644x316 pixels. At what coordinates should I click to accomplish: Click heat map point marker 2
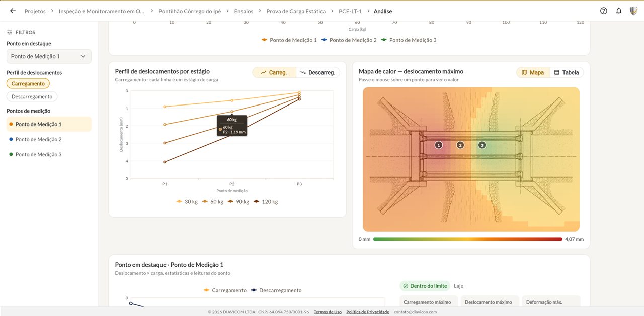(x=460, y=145)
